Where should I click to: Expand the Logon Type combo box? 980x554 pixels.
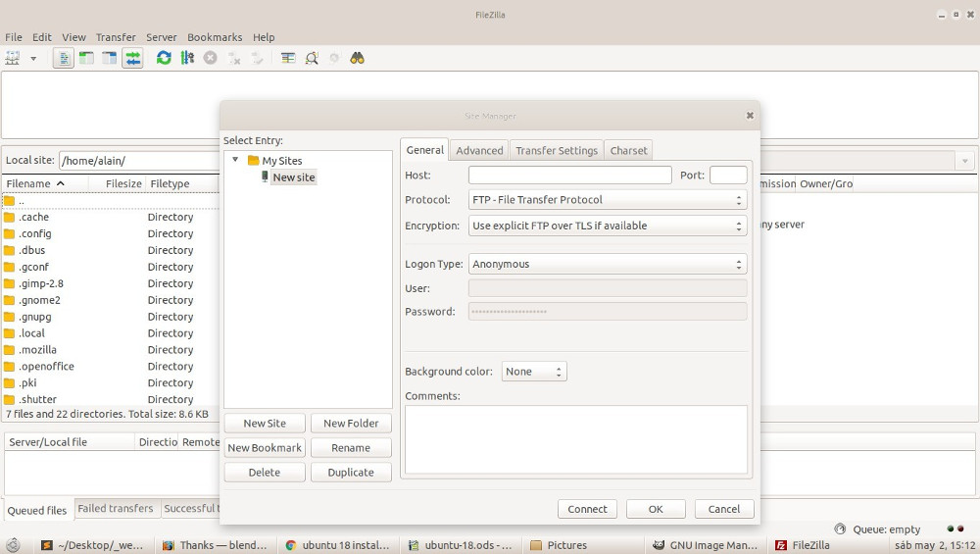pos(607,264)
